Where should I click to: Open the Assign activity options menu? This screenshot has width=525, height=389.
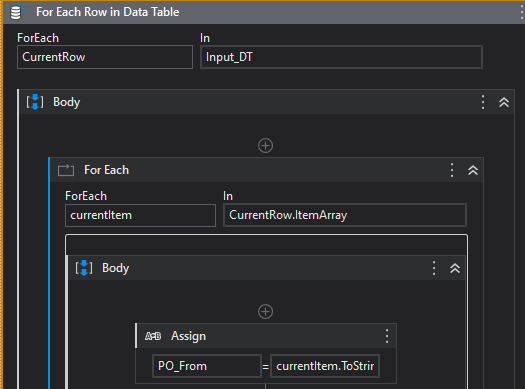[x=387, y=336]
